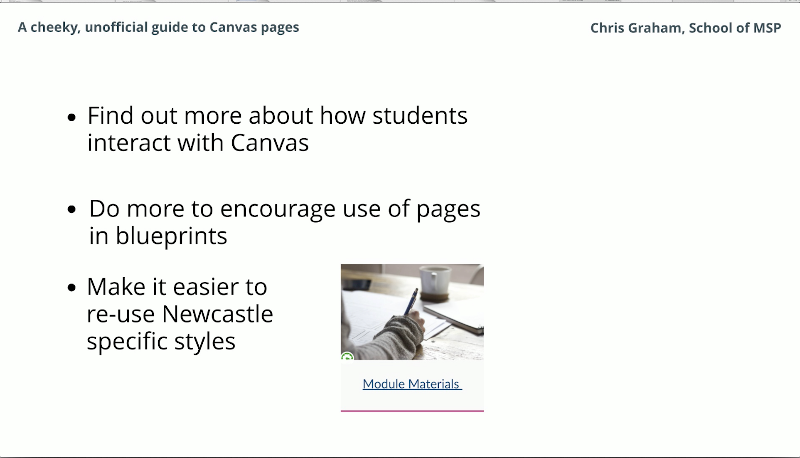
Task: Select the 'Find out more about how students' line
Action: point(277,116)
